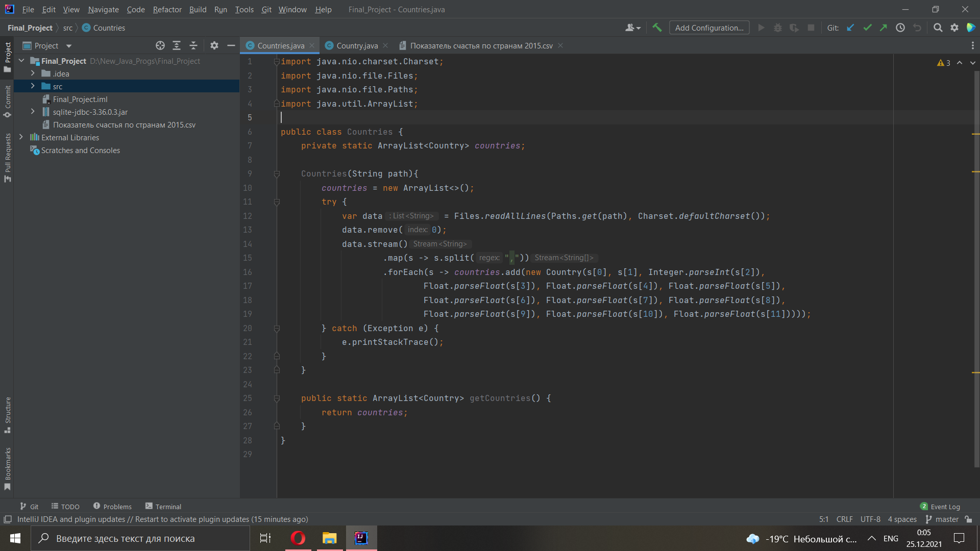Go to next highlighted error arrow
The width and height of the screenshot is (980, 551).
972,63
